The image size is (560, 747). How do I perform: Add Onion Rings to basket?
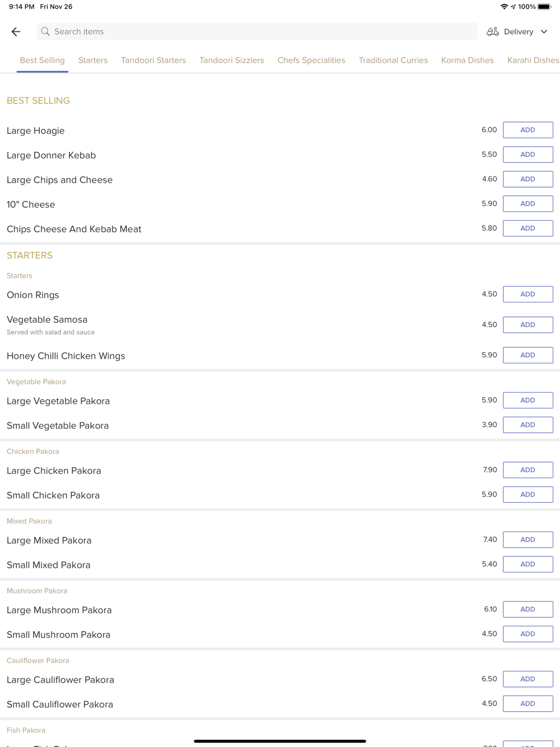pyautogui.click(x=528, y=295)
